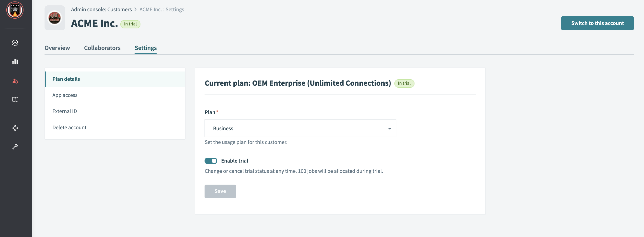This screenshot has height=237, width=644.
Task: Open the analytics bar chart icon
Action: click(x=15, y=62)
